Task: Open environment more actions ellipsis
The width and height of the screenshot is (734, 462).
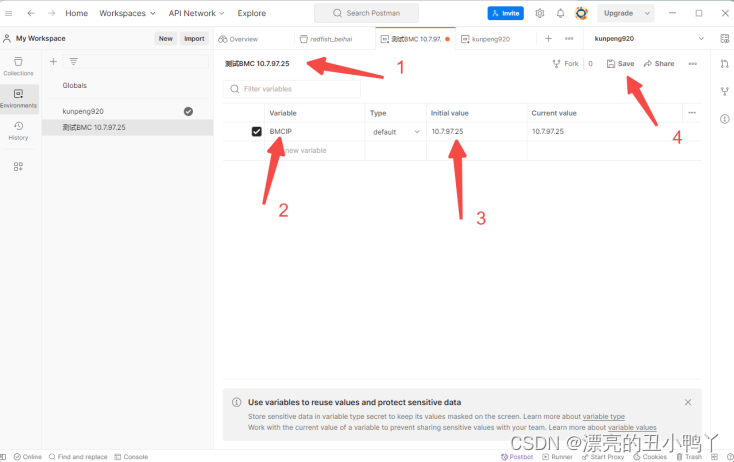Action: 692,64
